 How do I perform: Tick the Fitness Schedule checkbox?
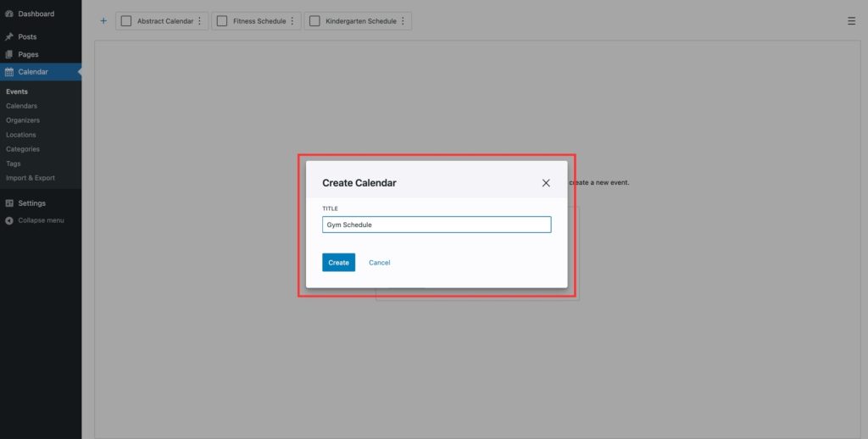(x=222, y=21)
